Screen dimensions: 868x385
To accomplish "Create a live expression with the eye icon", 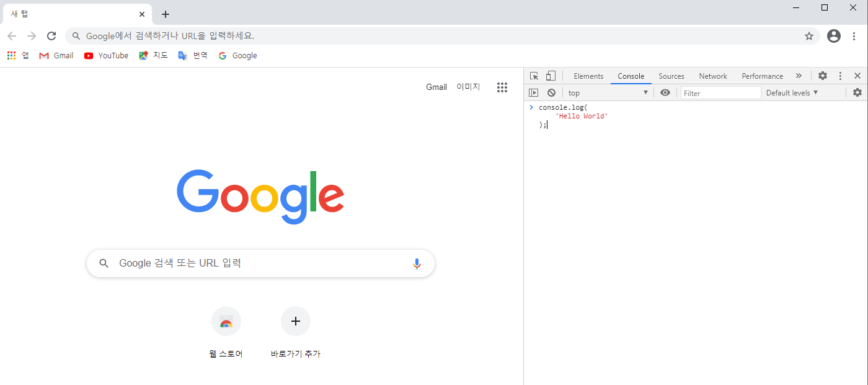I will [x=665, y=93].
